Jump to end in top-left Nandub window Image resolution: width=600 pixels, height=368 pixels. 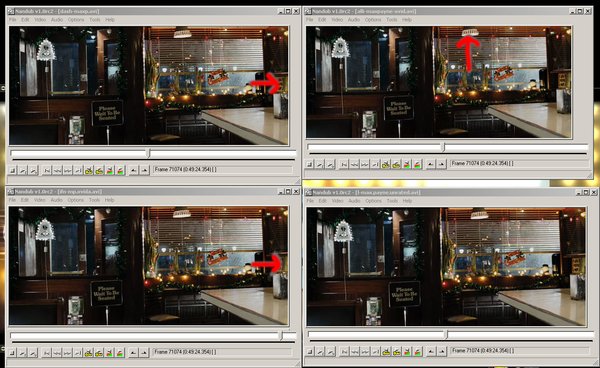pyautogui.click(x=78, y=170)
